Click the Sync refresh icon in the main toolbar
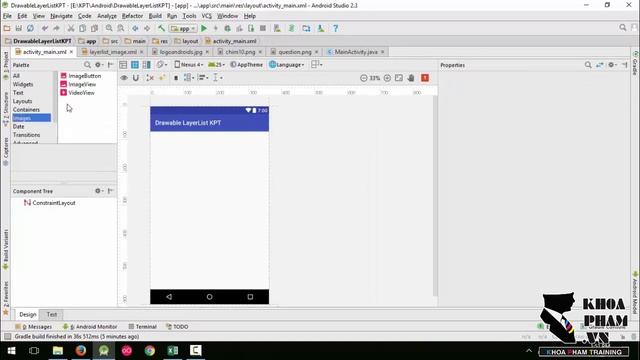This screenshot has width=640, height=360. pyautogui.click(x=30, y=28)
